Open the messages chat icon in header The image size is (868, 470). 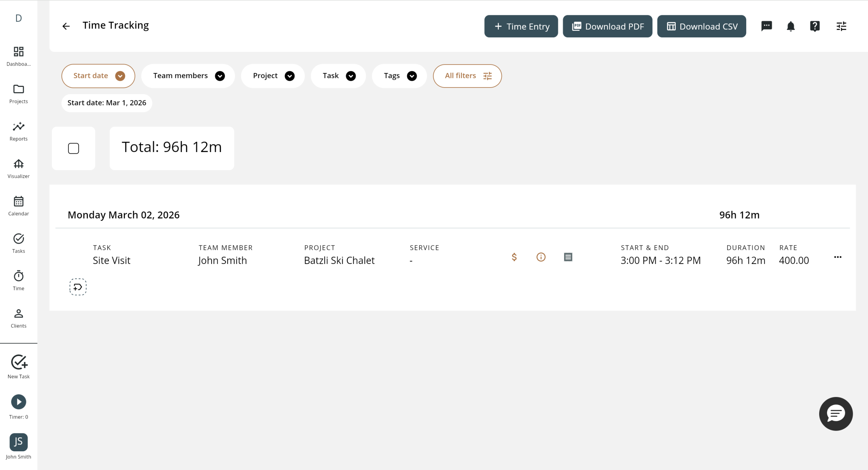pos(766,26)
